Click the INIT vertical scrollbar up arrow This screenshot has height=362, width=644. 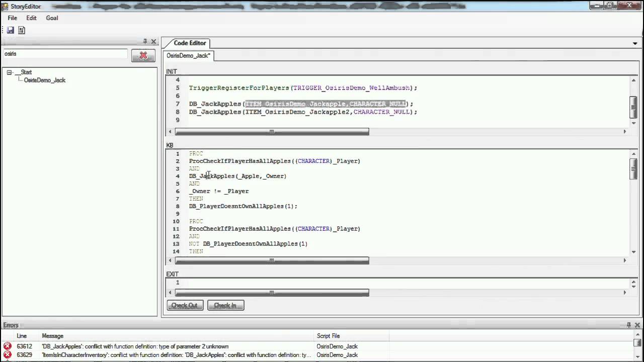[633, 80]
